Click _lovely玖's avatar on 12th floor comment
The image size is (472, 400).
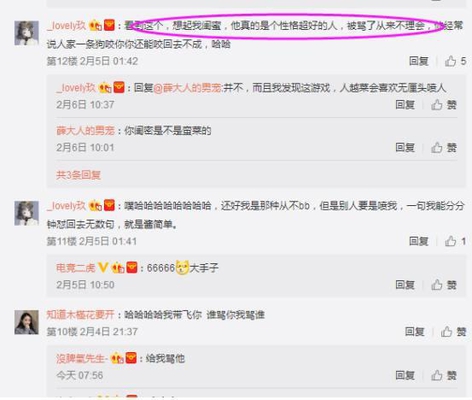[x=26, y=33]
